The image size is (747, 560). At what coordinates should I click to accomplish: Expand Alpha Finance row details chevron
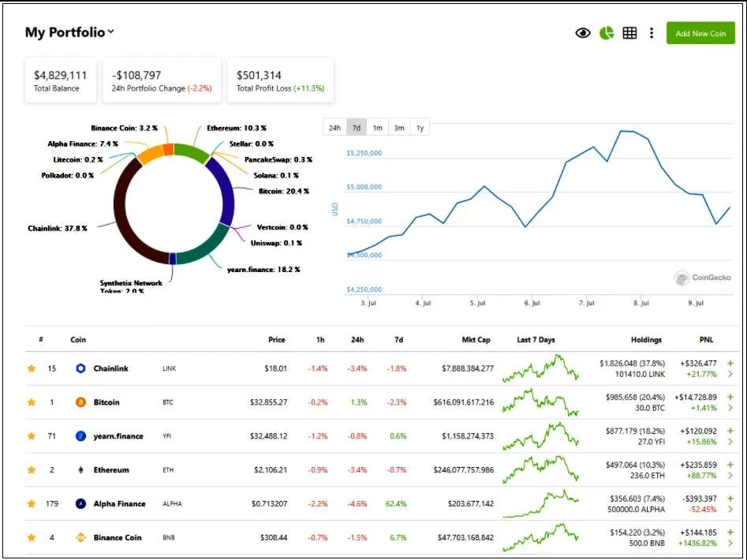point(730,510)
